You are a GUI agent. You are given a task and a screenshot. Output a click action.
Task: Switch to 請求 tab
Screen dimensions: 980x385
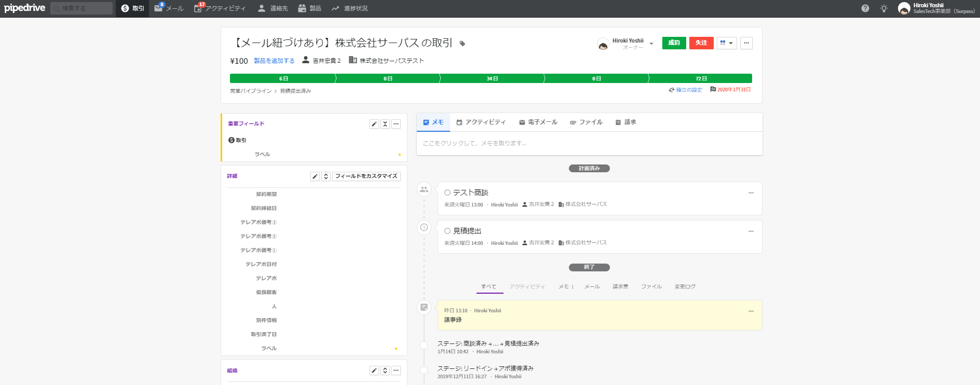pyautogui.click(x=625, y=122)
